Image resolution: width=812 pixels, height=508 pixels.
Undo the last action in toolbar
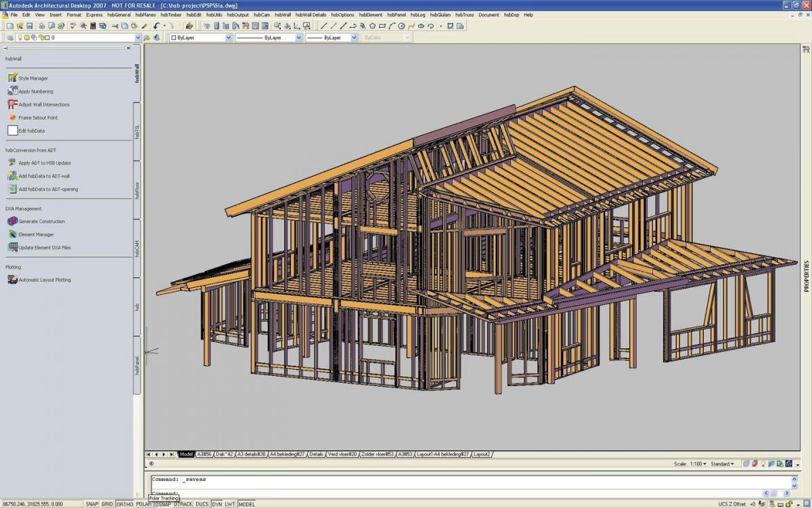tap(156, 26)
